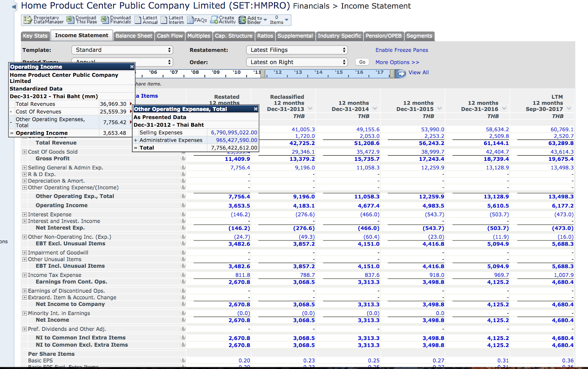Switch to the Balance Sheet tab
This screenshot has width=588, height=369.
coord(134,36)
